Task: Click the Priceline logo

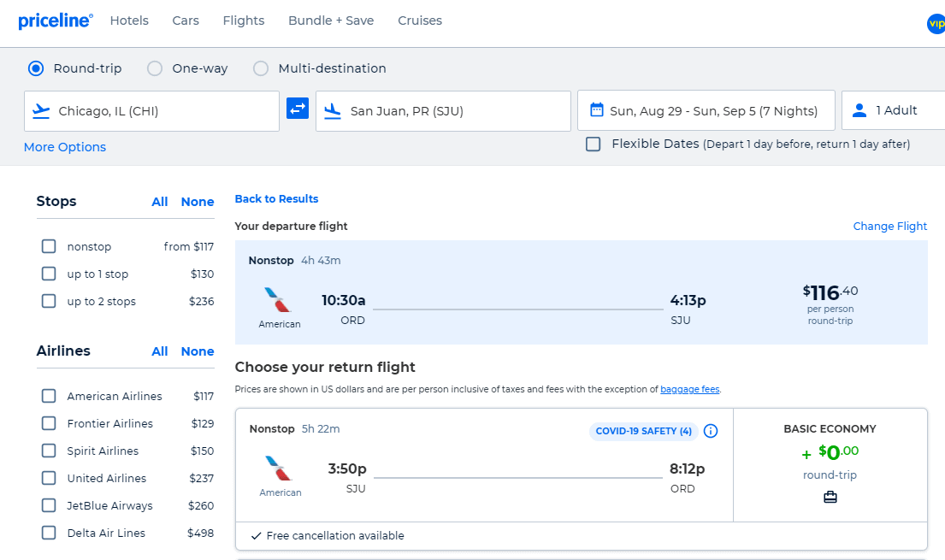Action: pos(55,20)
